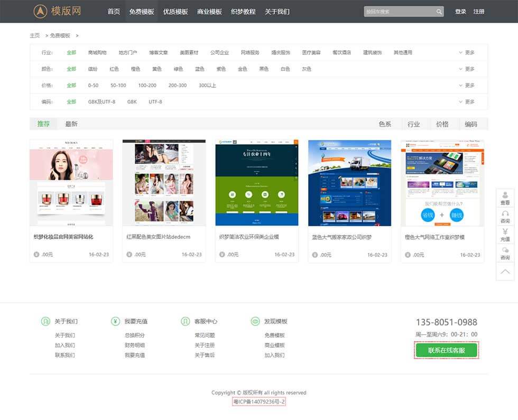Screen dimensions: 518x420
Task: Switch to the 最新 tab
Action: pyautogui.click(x=71, y=124)
